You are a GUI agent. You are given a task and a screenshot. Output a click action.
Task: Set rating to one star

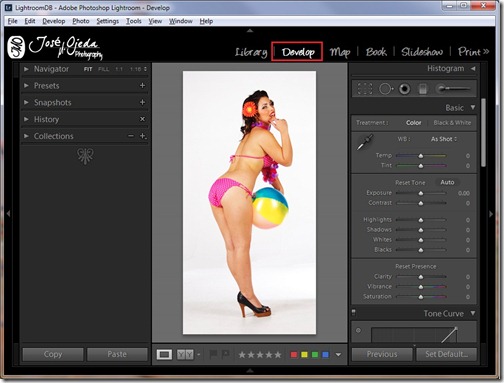(x=242, y=355)
